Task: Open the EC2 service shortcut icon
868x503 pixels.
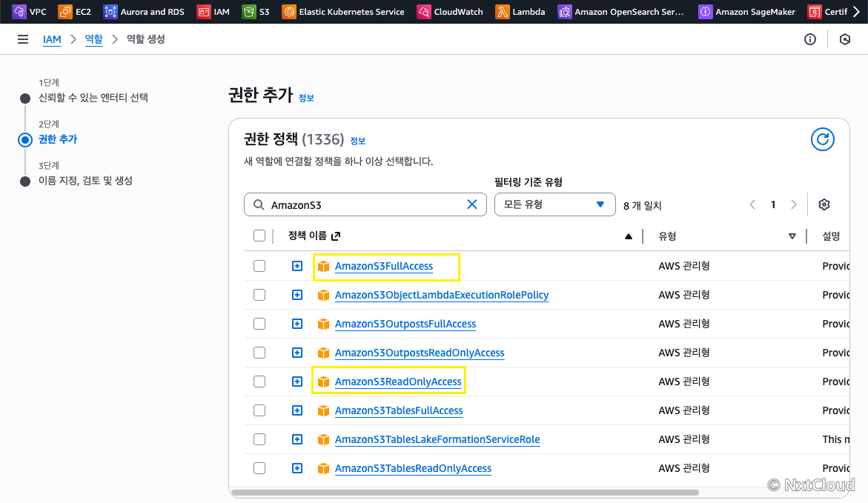Action: click(x=64, y=12)
